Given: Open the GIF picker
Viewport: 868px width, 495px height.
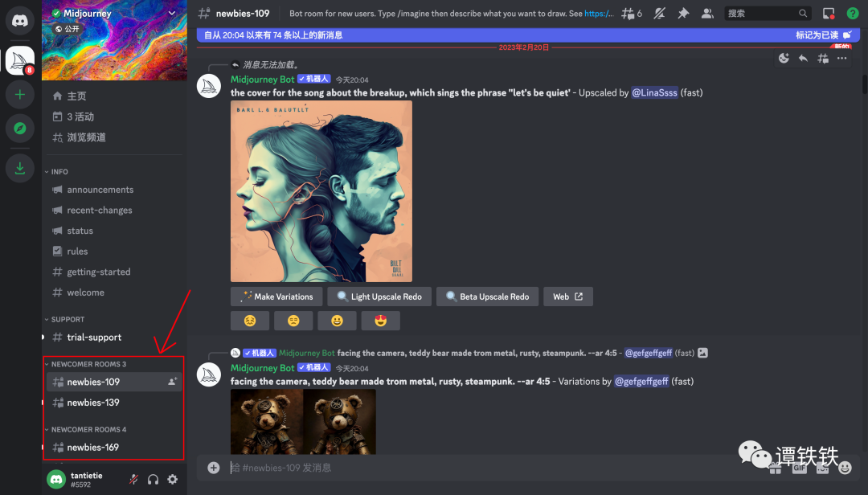Looking at the screenshot, I should (x=800, y=468).
